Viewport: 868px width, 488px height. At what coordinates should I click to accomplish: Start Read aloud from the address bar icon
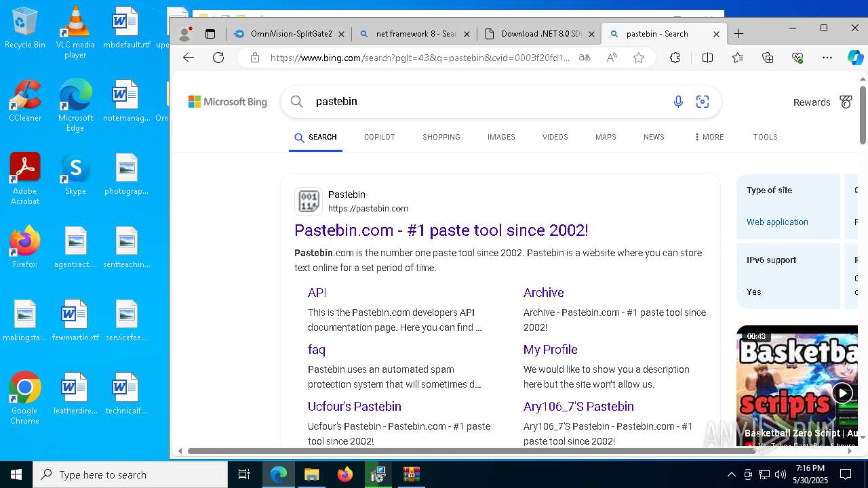(x=612, y=58)
